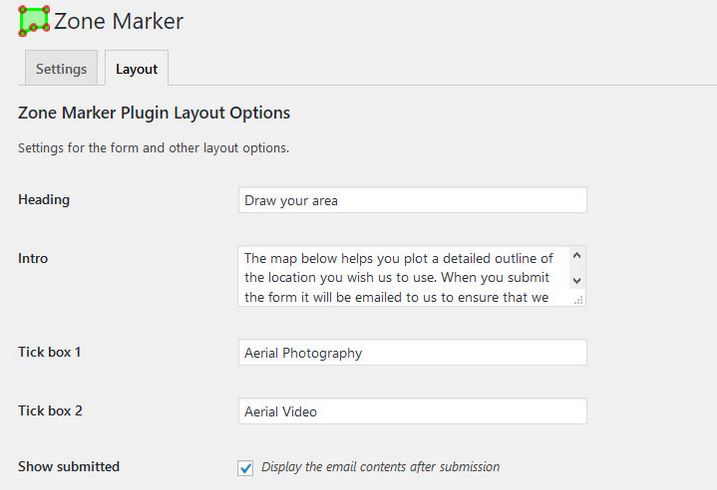This screenshot has width=717, height=490.
Task: Click the Intro textarea scroll-down arrow
Action: coord(577,280)
